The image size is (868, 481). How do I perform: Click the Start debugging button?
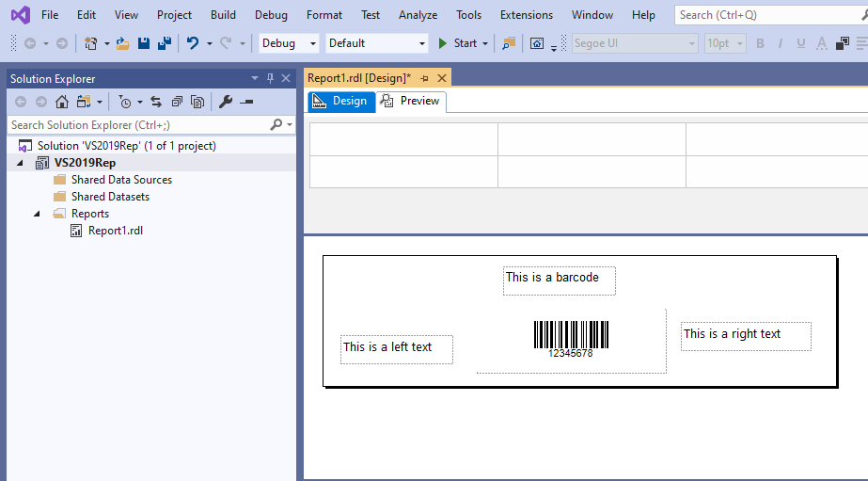(458, 43)
